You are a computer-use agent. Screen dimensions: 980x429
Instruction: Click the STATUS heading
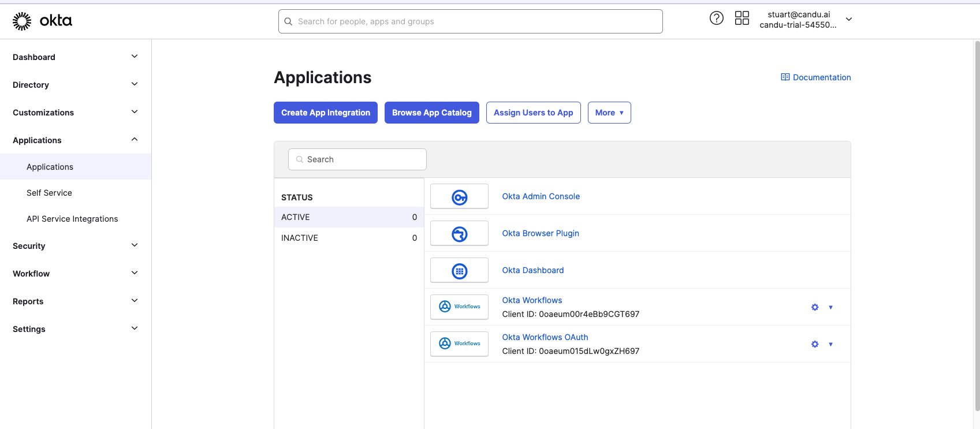[x=297, y=197]
